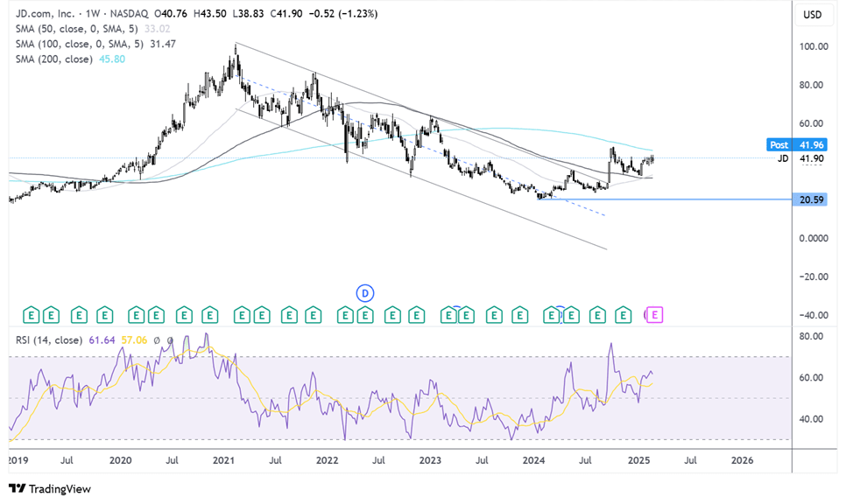
Task: Click the first green earnings marker on the left
Action: (32, 315)
